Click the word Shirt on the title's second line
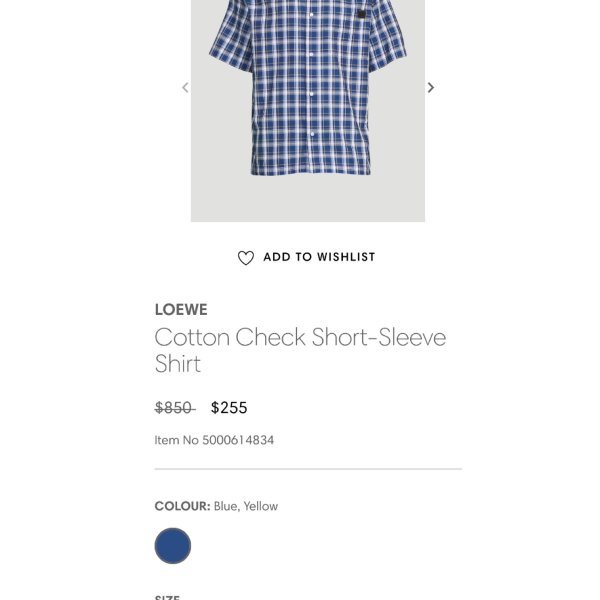 [178, 364]
